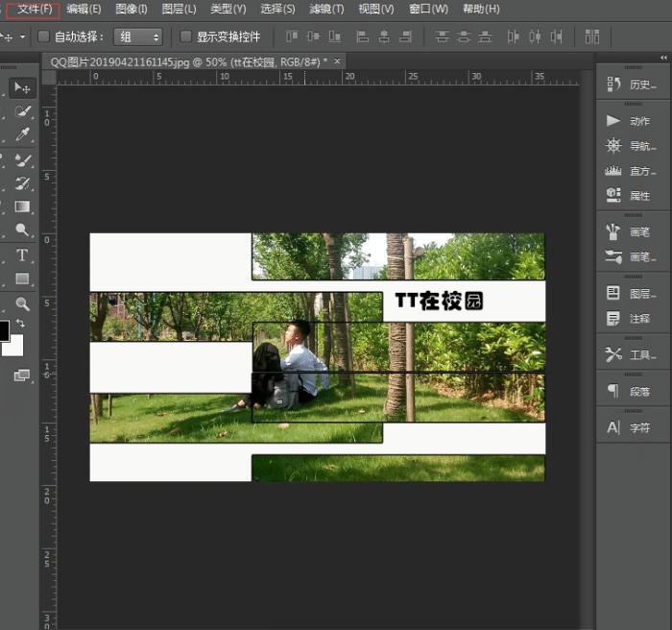
Task: Click the ruler origin corner box
Action: coord(50,78)
